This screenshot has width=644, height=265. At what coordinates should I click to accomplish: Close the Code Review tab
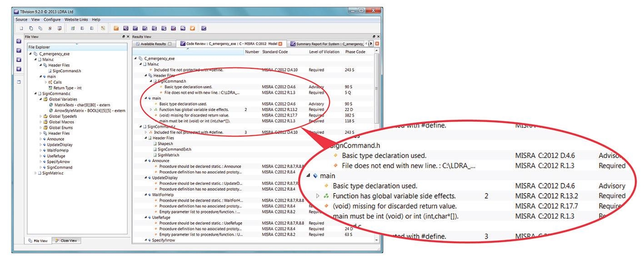point(280,44)
